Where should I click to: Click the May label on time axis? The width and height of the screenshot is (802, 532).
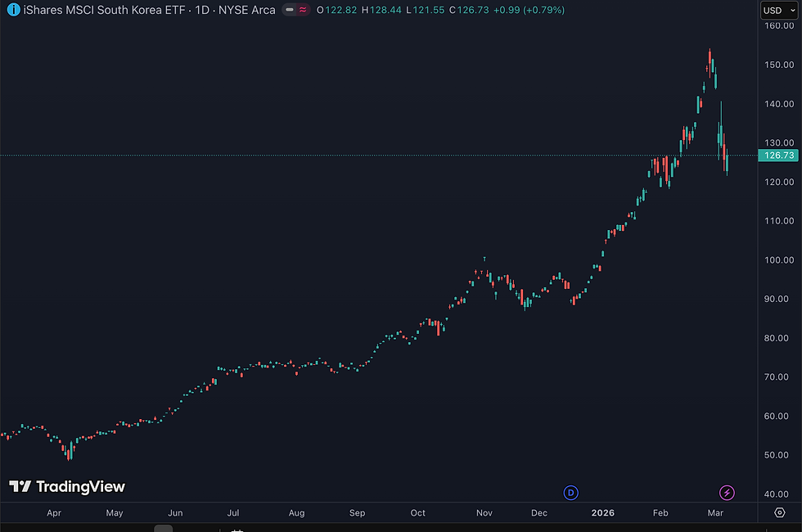click(115, 513)
